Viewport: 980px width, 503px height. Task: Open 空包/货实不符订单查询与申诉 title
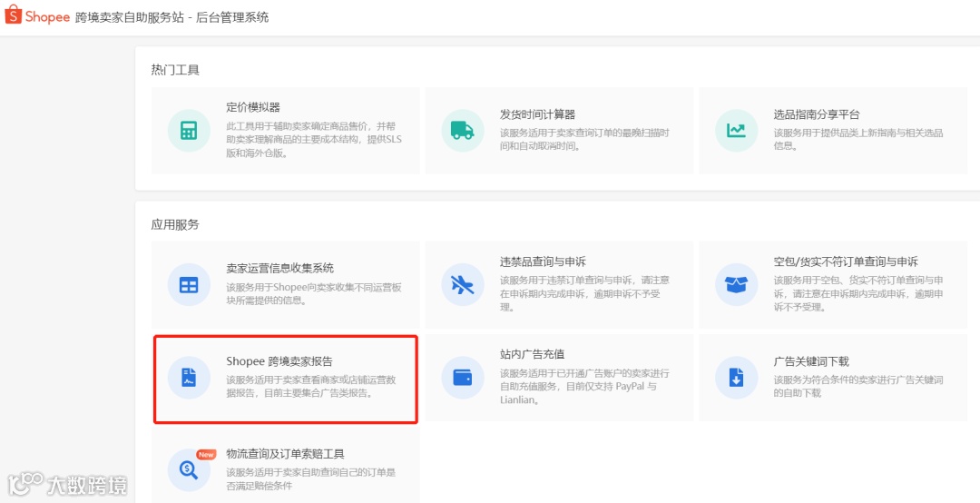point(846,261)
